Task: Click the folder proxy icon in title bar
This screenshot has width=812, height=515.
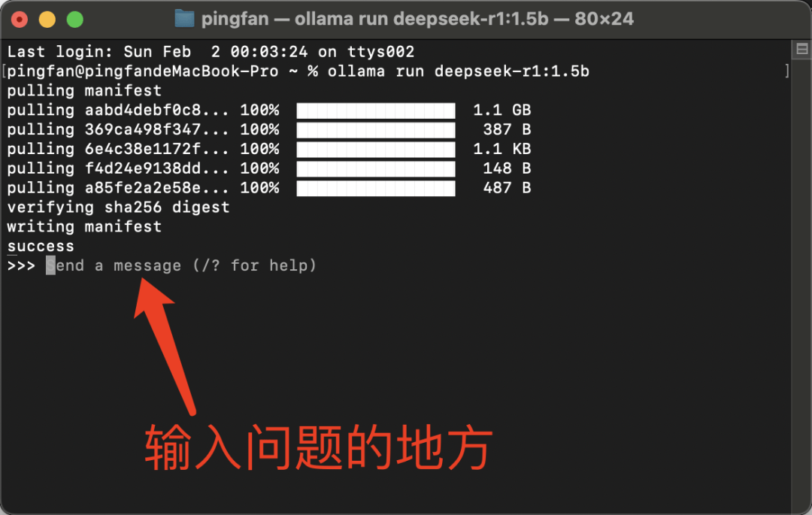Action: 184,19
